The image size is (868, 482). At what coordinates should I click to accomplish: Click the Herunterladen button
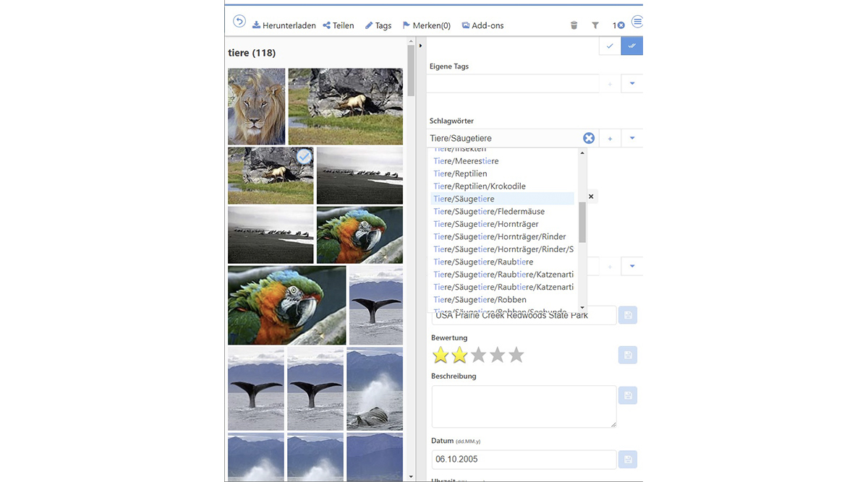284,25
